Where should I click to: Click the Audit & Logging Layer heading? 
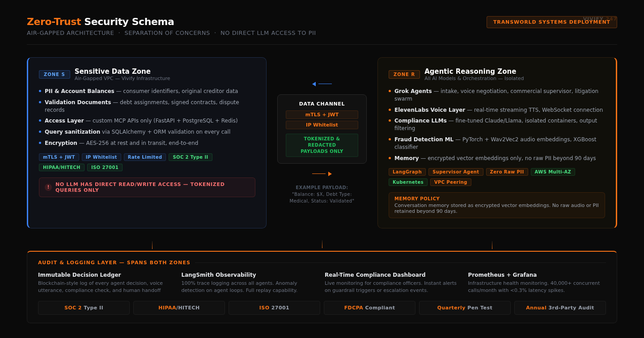114,263
